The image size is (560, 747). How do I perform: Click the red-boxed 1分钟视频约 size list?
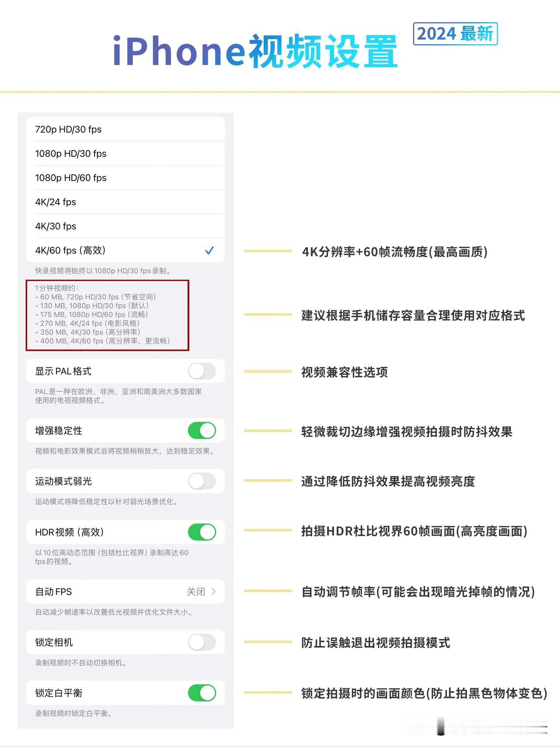(108, 315)
